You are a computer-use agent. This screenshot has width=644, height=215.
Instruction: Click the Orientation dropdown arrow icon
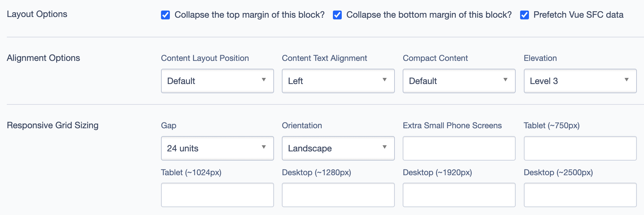(385, 147)
